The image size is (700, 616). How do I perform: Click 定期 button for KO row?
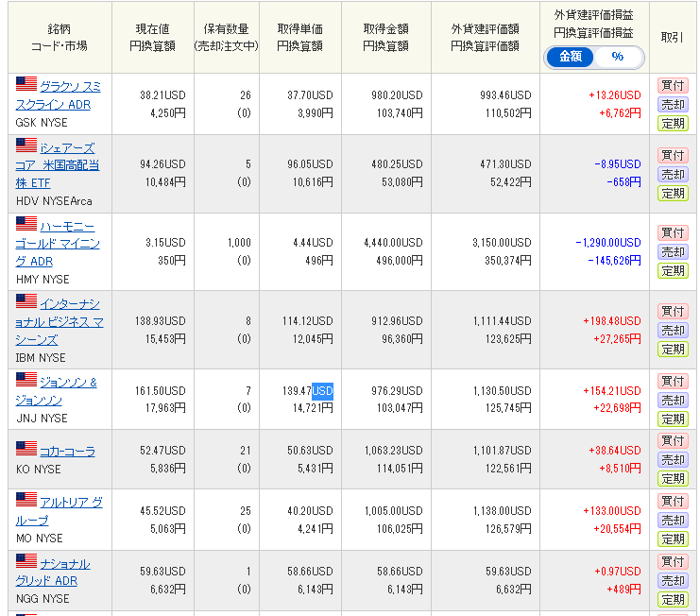coord(673,479)
